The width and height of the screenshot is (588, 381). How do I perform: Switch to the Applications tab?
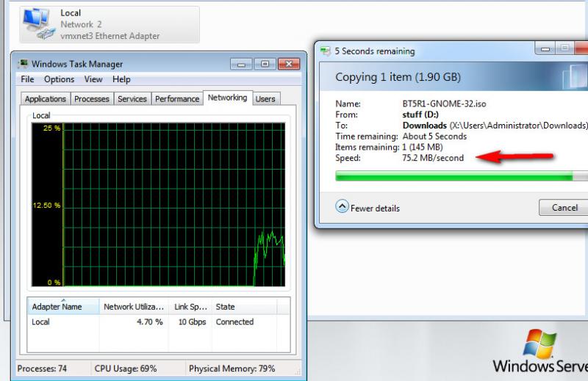tap(46, 99)
